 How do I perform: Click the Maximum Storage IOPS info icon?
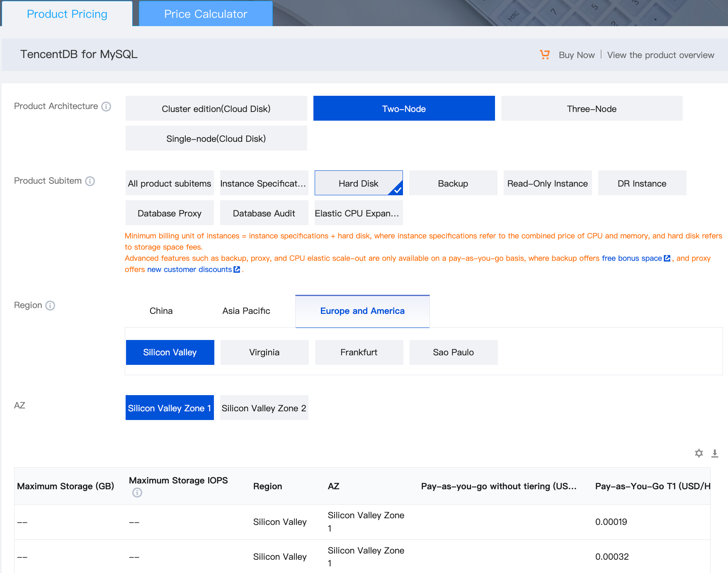click(137, 493)
